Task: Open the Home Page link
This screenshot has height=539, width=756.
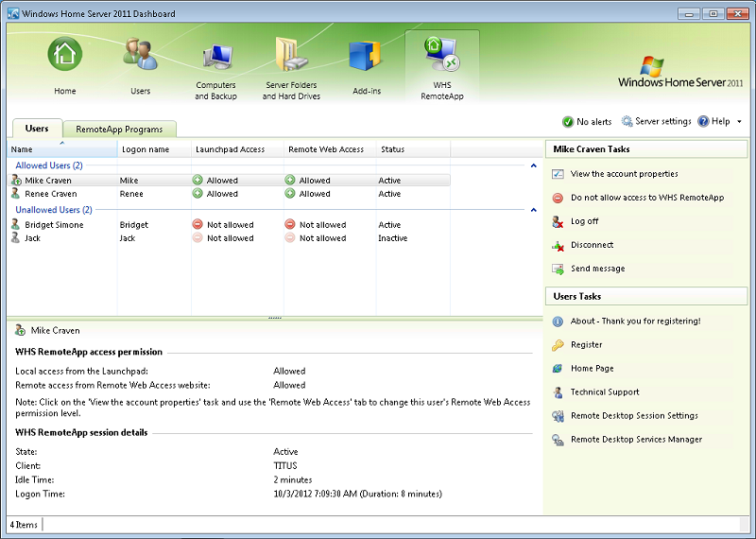Action: [593, 368]
